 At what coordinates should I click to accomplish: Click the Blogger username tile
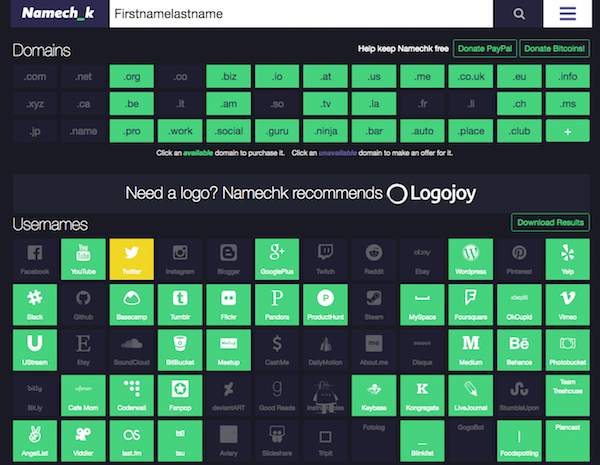pos(228,259)
